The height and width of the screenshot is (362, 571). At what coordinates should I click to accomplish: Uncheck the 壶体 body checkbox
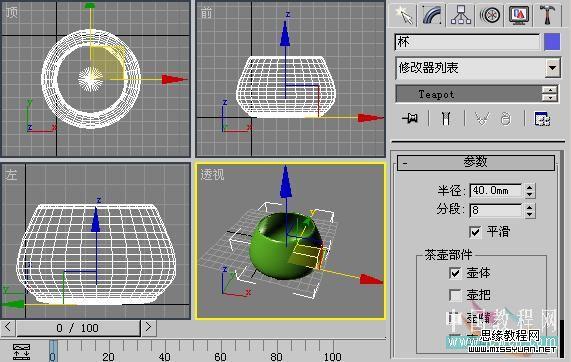[x=455, y=273]
